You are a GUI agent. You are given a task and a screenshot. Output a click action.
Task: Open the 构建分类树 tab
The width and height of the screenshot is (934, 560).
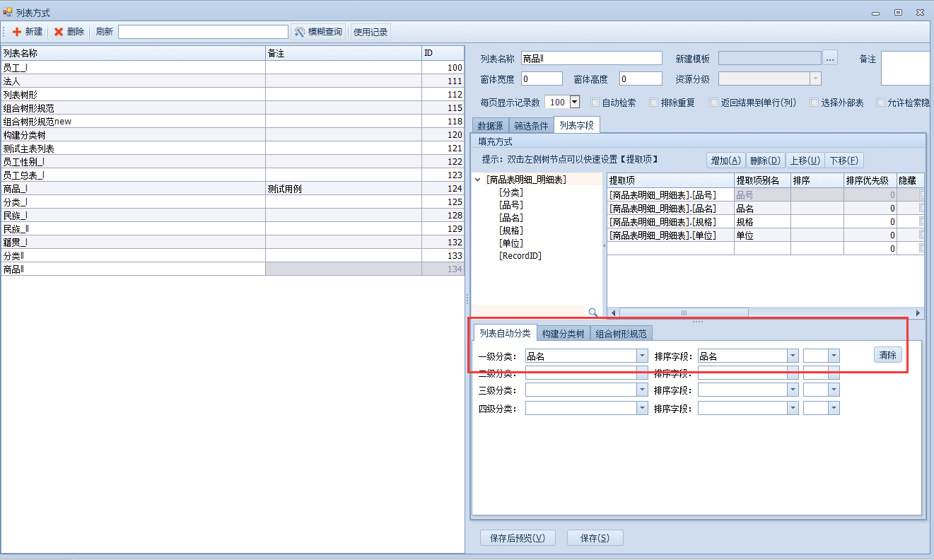(563, 334)
